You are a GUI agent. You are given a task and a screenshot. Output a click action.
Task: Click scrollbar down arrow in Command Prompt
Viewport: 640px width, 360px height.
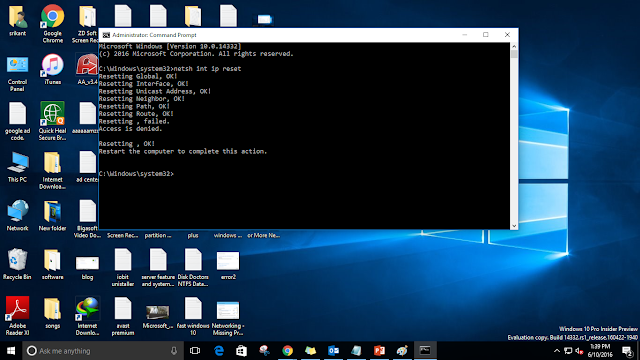514,226
